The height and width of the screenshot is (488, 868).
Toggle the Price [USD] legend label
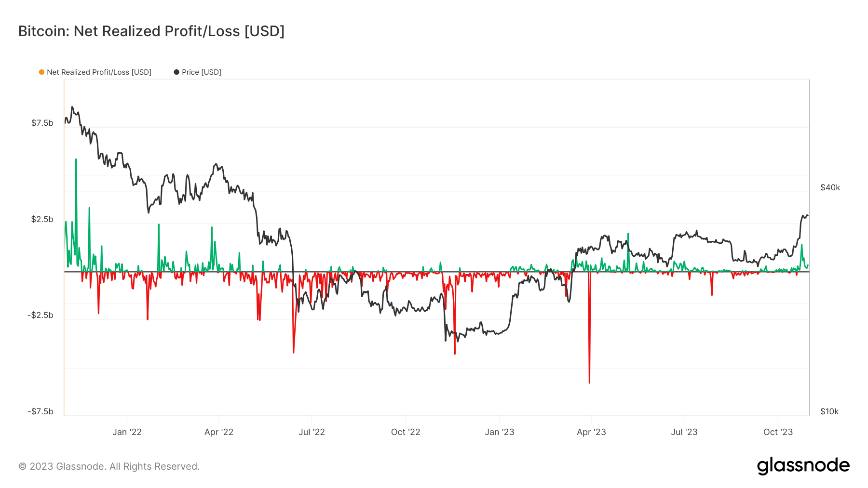(x=201, y=72)
